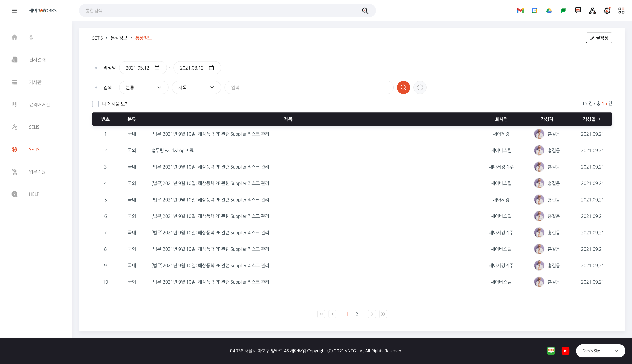Open post number 1 title
632x364 pixels.
click(x=210, y=134)
